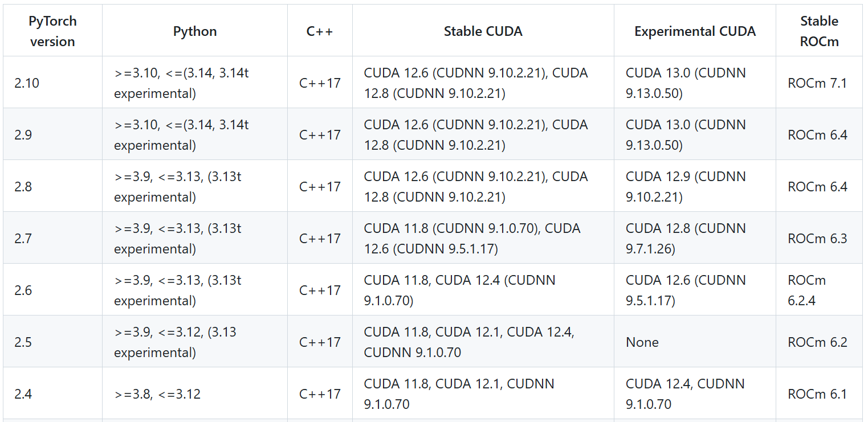
Task: Click the Python cell in the 2.5 row
Action: 175,342
